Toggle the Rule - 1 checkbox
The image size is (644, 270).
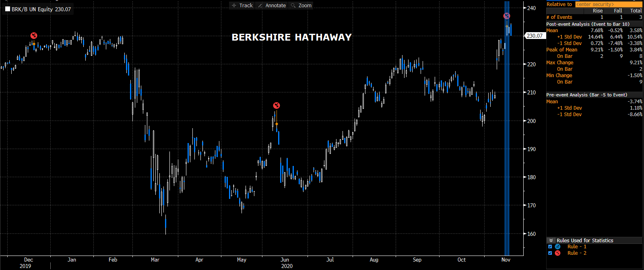point(550,247)
